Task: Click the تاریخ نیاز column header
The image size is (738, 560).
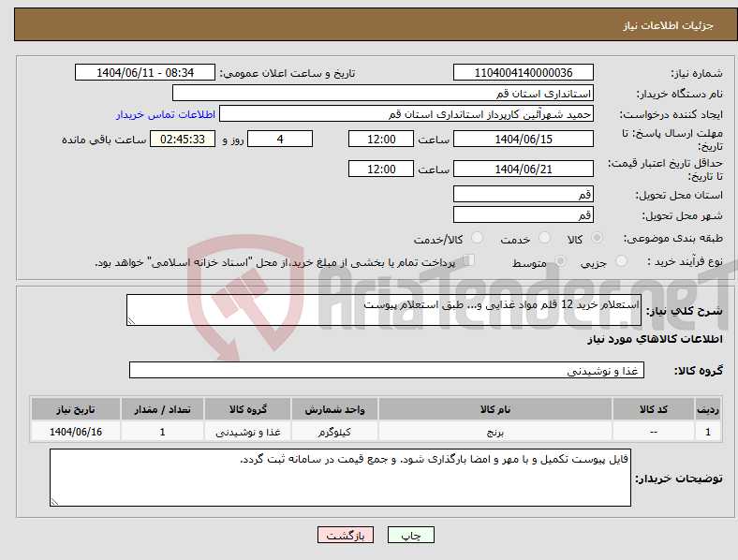Action: coord(76,409)
